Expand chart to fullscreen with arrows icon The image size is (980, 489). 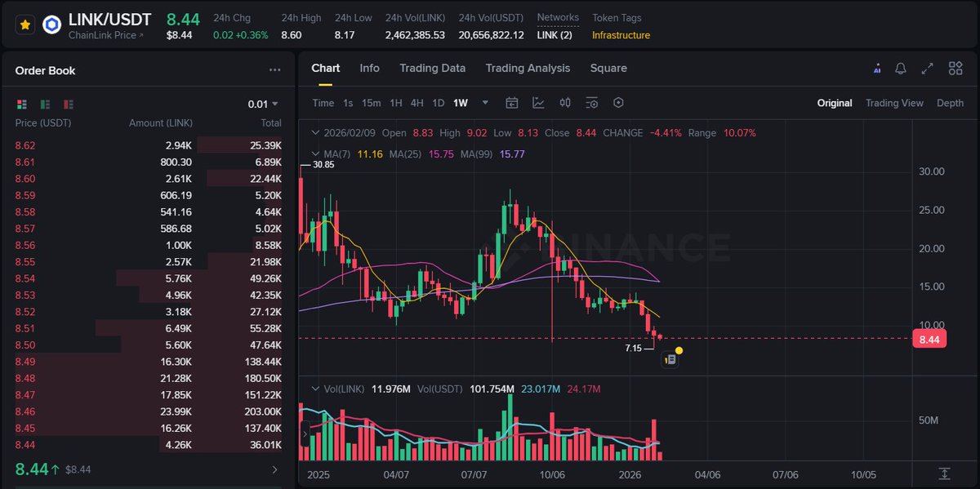[928, 69]
